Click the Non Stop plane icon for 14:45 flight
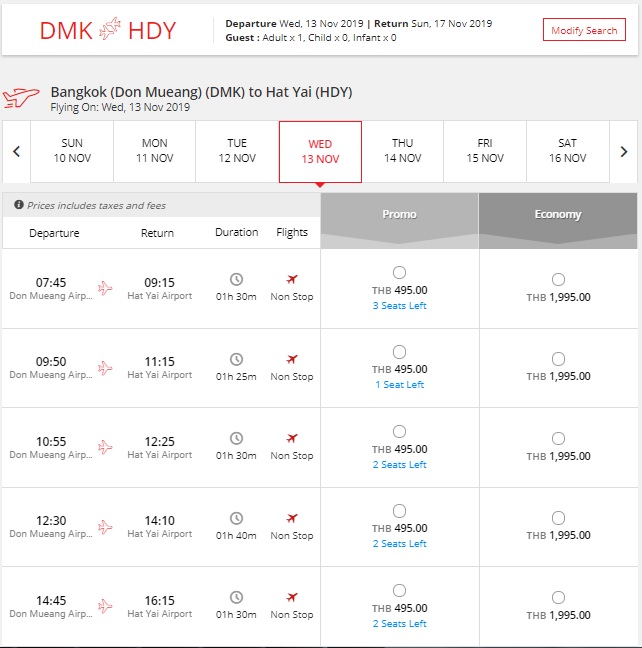642x648 pixels. [292, 598]
